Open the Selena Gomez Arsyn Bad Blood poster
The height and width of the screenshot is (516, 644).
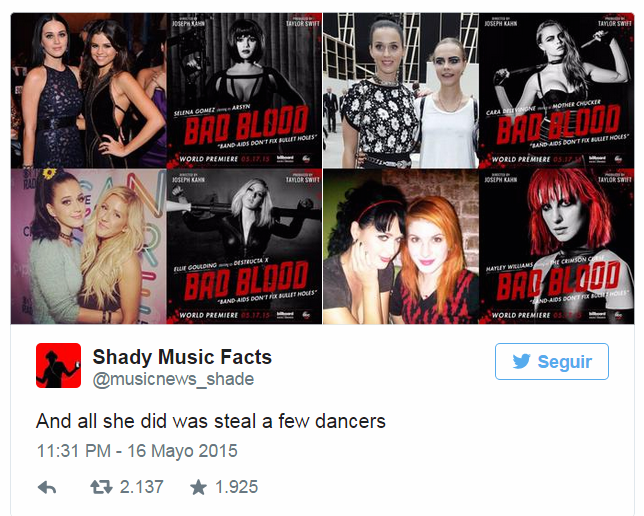244,90
